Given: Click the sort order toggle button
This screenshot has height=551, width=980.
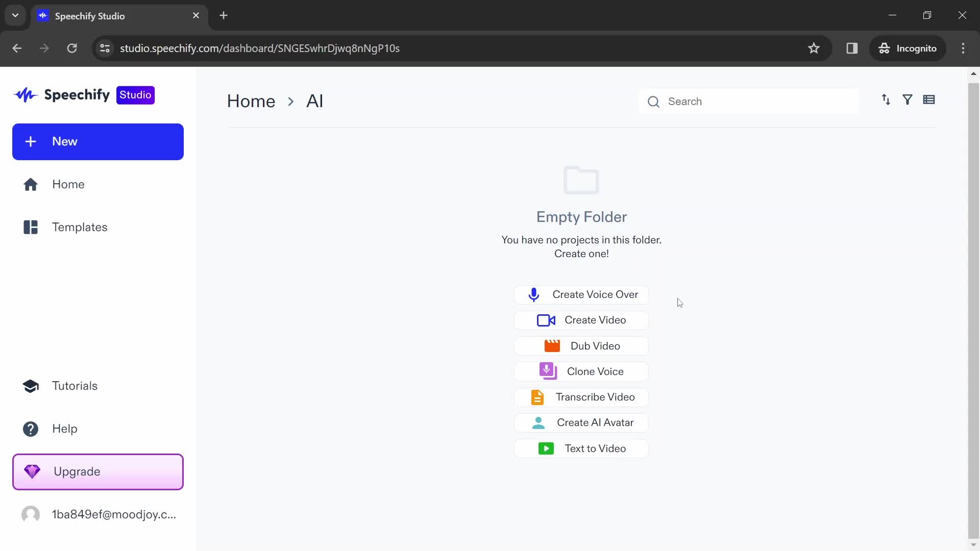Looking at the screenshot, I should pos(887,99).
